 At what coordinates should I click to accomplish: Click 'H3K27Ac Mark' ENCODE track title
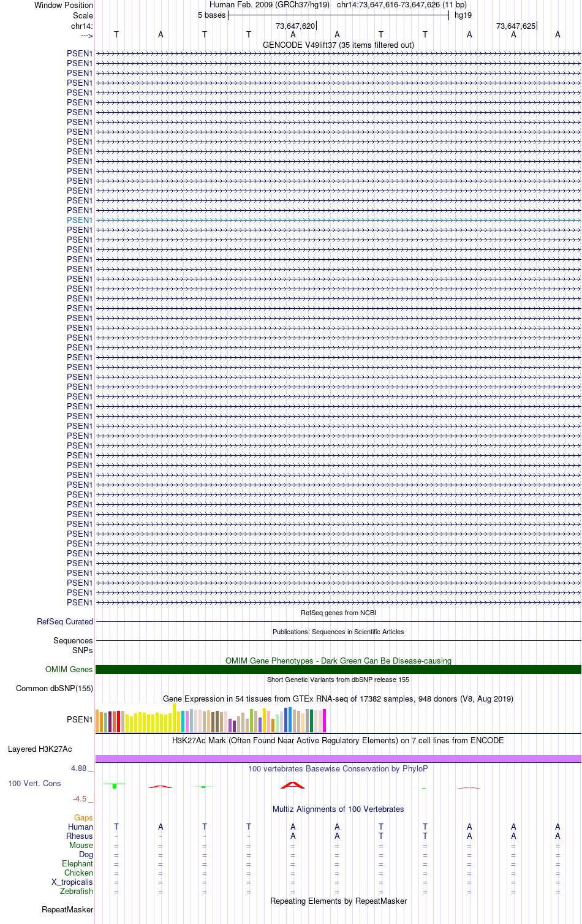tap(338, 740)
